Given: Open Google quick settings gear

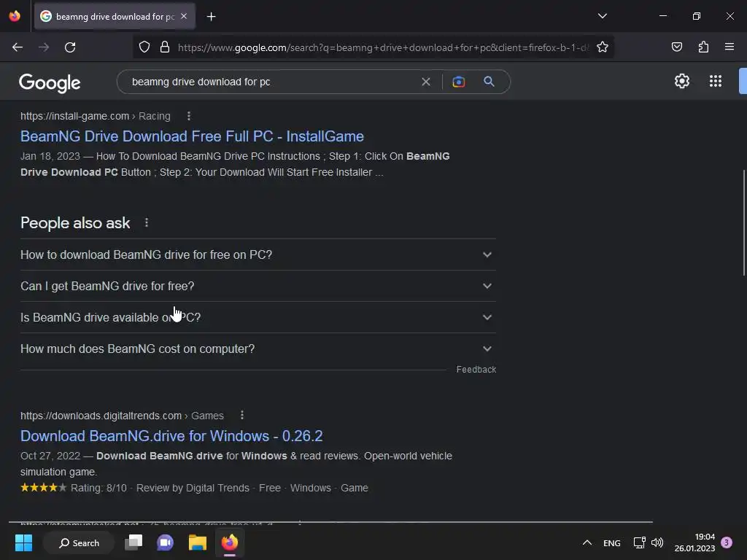Looking at the screenshot, I should coord(682,81).
